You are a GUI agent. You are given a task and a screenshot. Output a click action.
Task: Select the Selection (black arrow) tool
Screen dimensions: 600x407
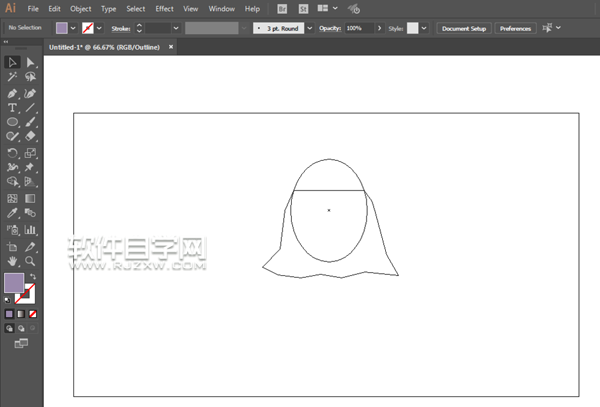click(13, 62)
